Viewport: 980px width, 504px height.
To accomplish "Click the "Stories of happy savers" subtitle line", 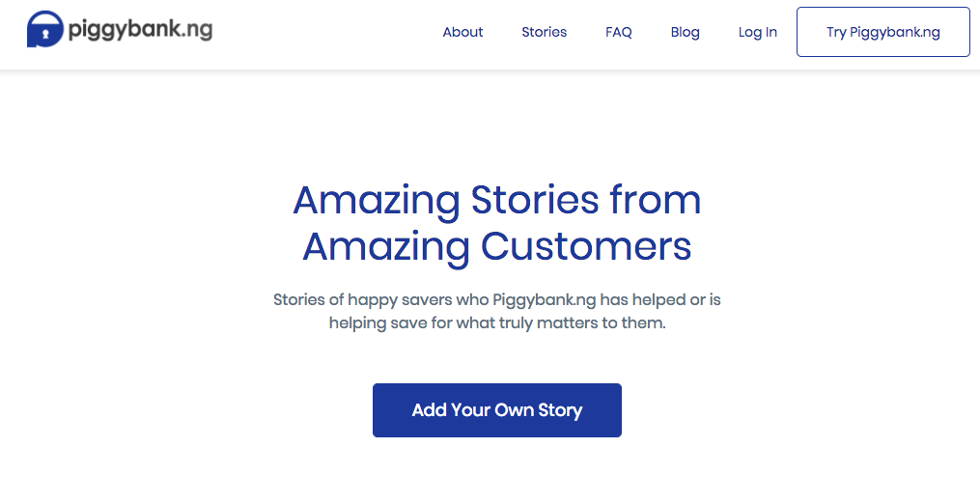I will 497,300.
